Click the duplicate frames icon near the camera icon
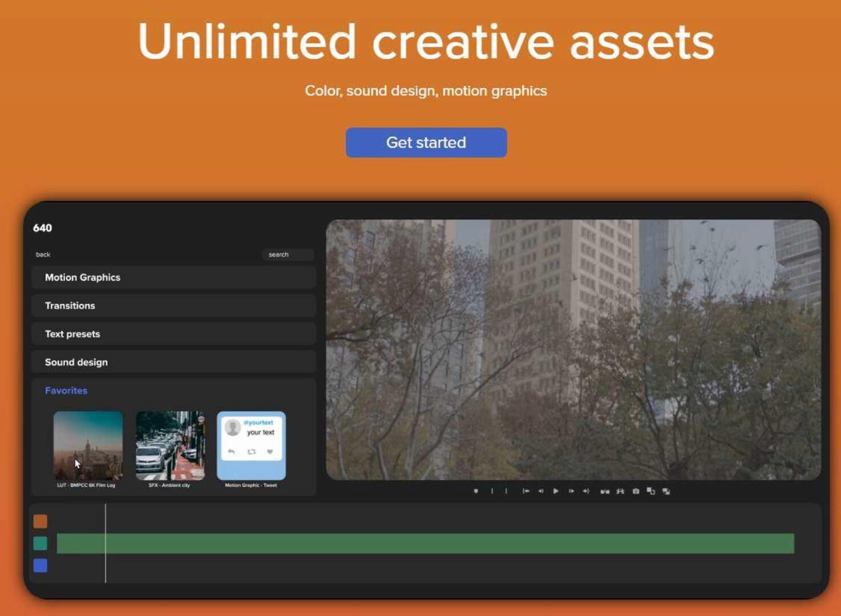 (650, 491)
